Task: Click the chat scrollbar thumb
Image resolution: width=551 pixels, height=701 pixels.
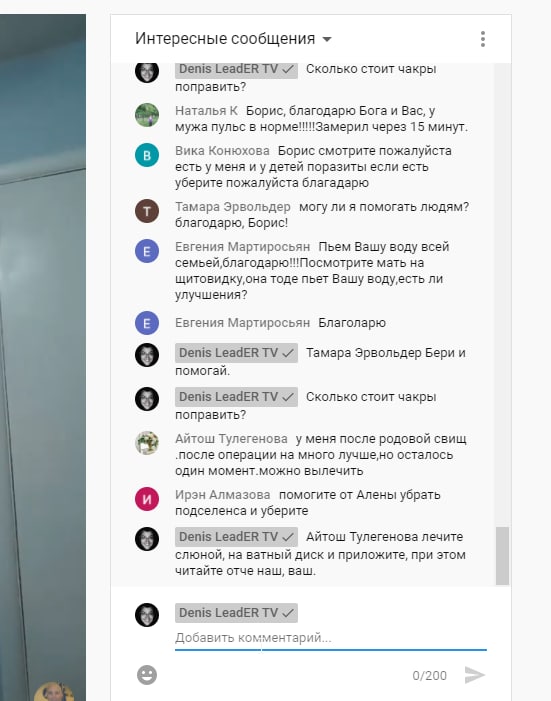Action: (502, 556)
